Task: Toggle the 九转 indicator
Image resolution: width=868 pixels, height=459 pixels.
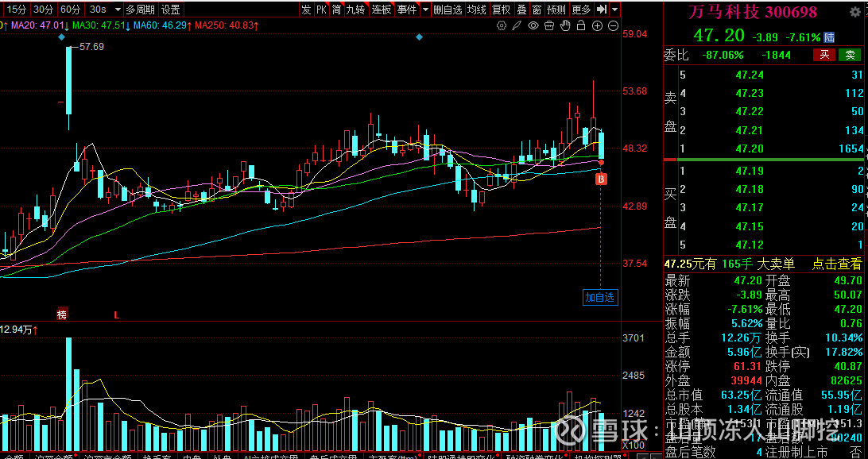Action: pyautogui.click(x=356, y=10)
